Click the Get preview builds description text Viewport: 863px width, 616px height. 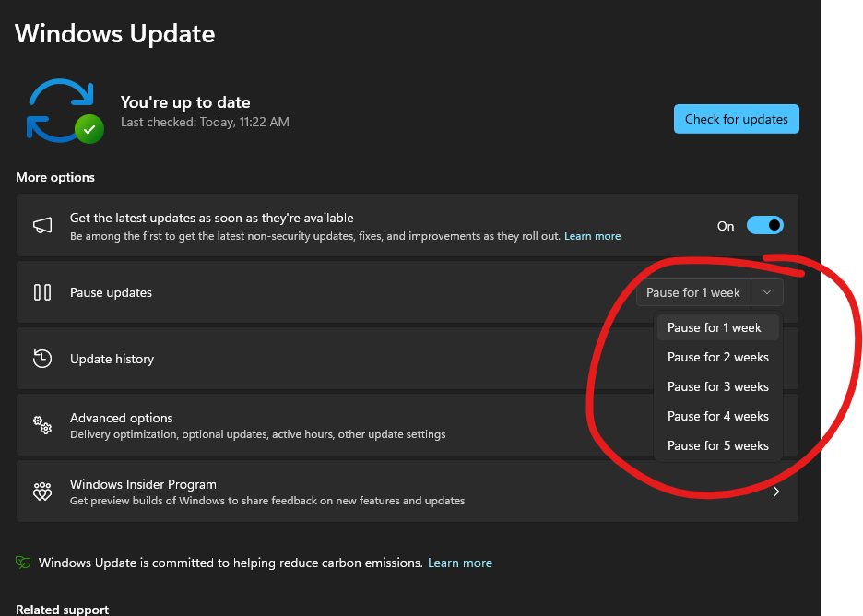[267, 501]
